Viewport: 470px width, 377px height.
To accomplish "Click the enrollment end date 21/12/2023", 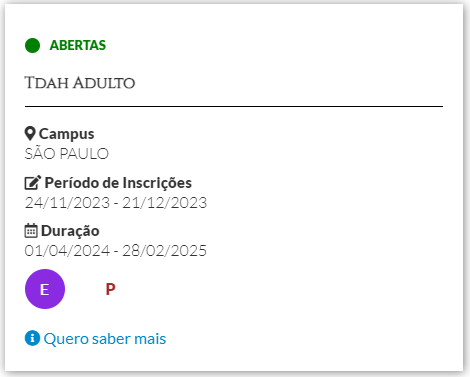I will click(x=165, y=203).
